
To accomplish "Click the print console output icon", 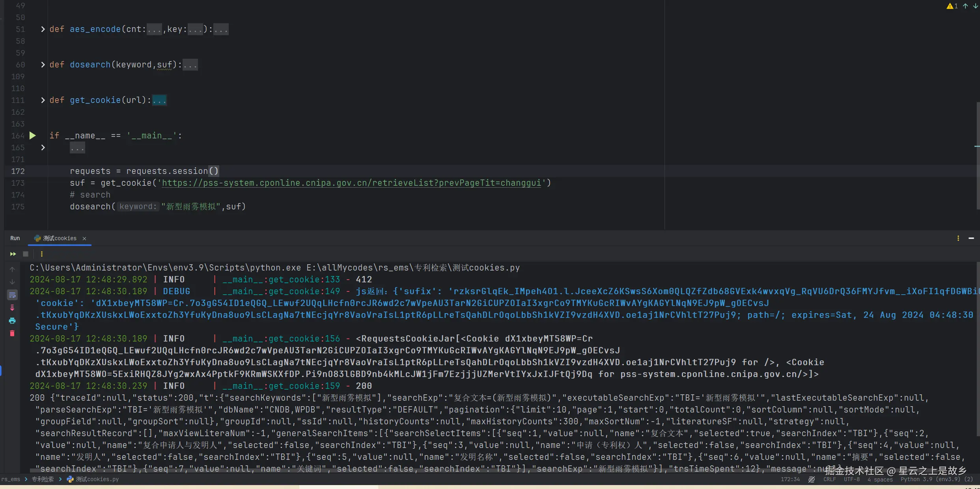I will coord(12,321).
